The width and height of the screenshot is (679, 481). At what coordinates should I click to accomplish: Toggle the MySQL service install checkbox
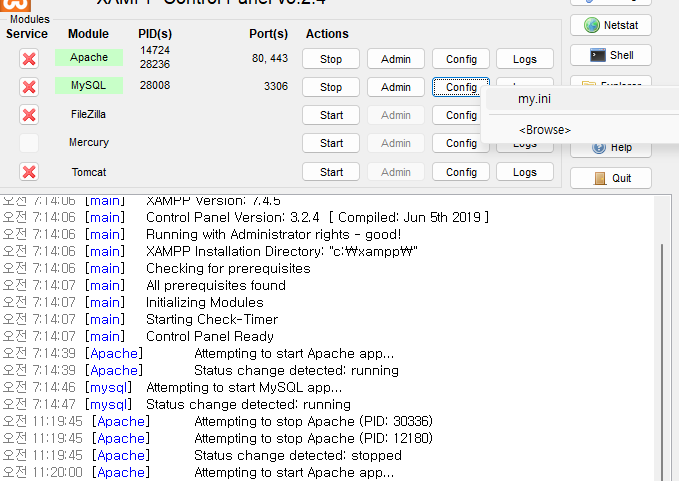29,87
